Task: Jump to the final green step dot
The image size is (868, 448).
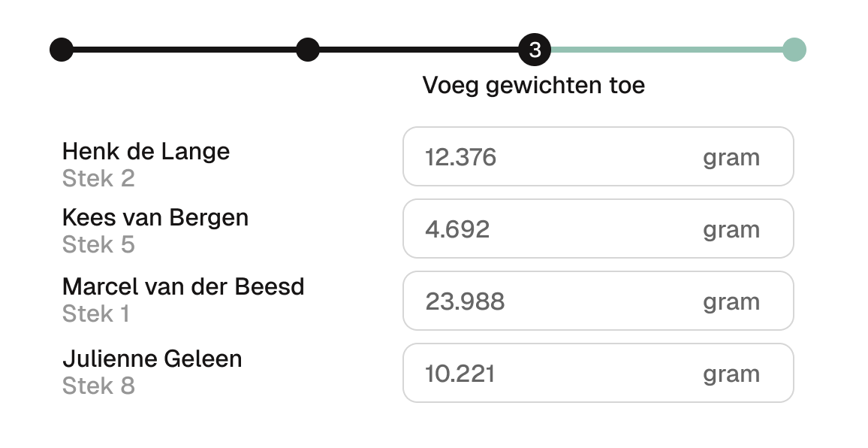Action: (x=794, y=50)
